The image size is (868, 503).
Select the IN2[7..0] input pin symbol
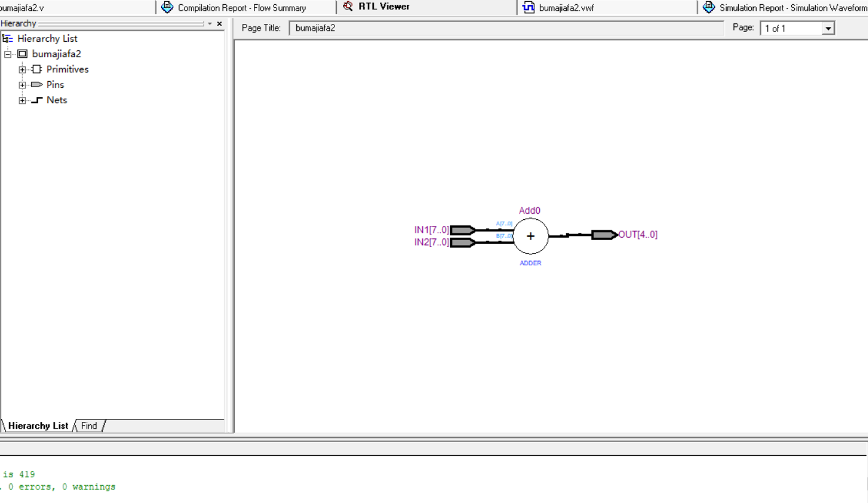click(x=463, y=243)
